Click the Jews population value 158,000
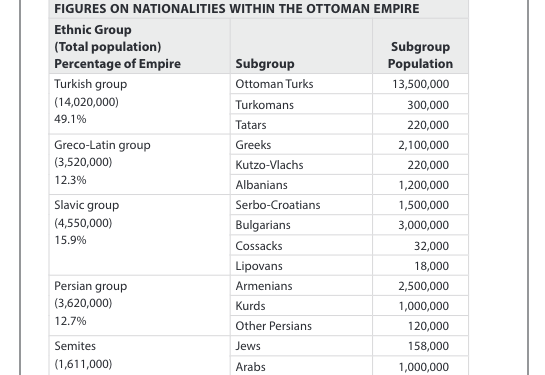The image size is (545, 375). (x=428, y=346)
